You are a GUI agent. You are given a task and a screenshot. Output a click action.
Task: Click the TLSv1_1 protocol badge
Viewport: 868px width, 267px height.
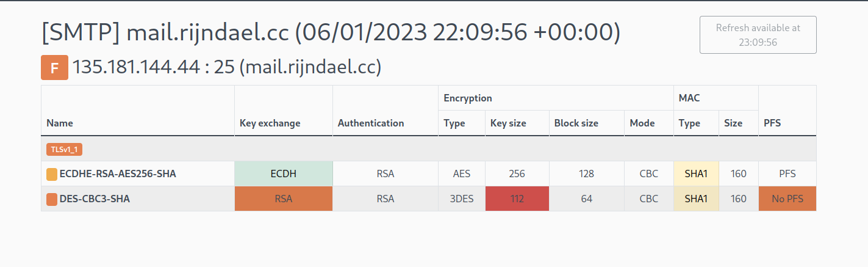pos(64,149)
